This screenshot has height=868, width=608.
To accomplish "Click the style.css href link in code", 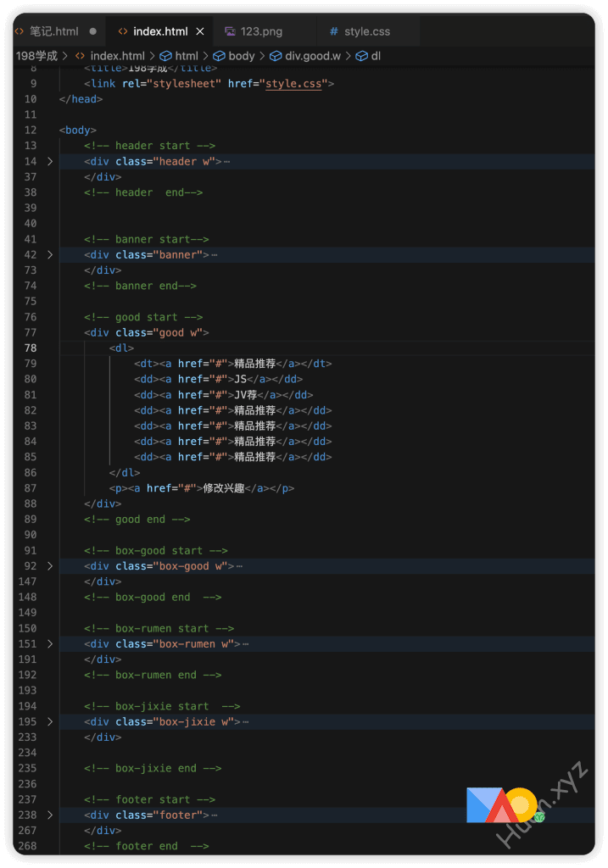I will click(293, 84).
